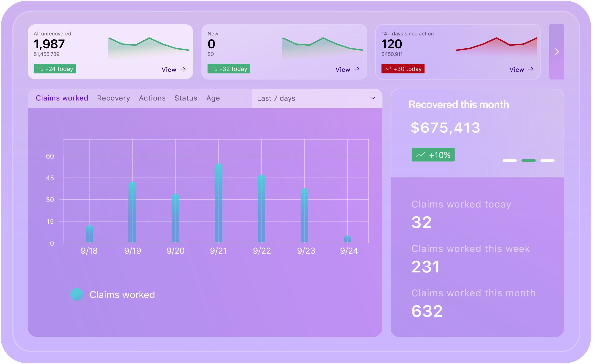
Task: Switch to the Recovery tab
Action: [113, 98]
